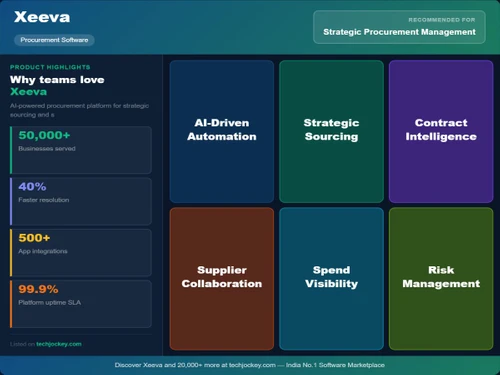The width and height of the screenshot is (500, 375).
Task: Open the Strategic Procurement Management recommendation box
Action: pos(399,27)
